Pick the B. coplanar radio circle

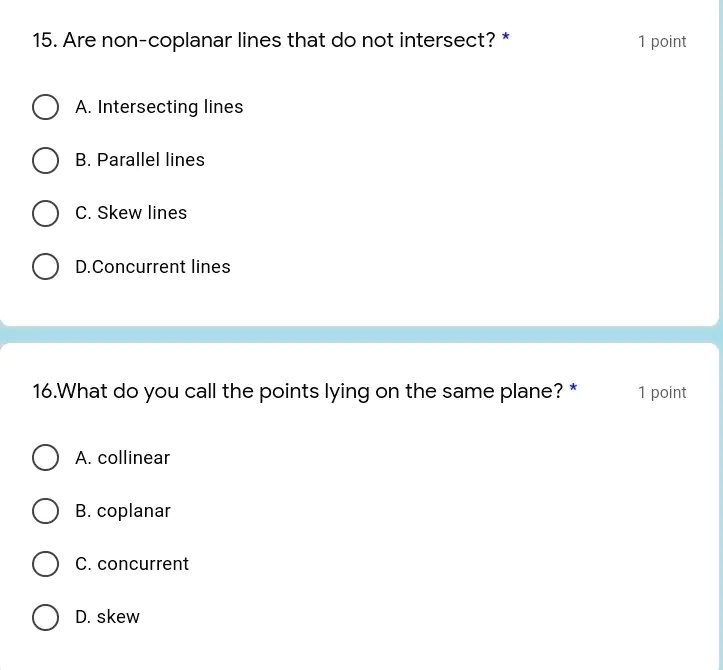(x=46, y=511)
